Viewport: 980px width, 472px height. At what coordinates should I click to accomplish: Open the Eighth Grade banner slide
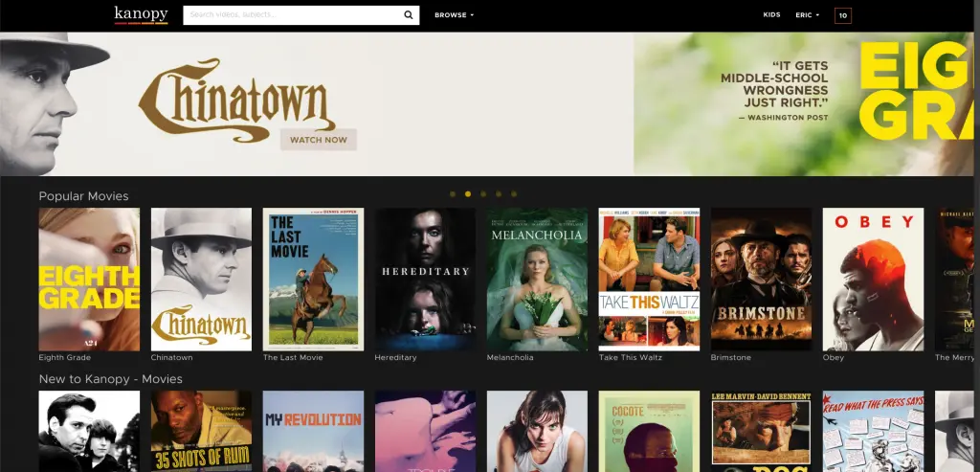804,103
